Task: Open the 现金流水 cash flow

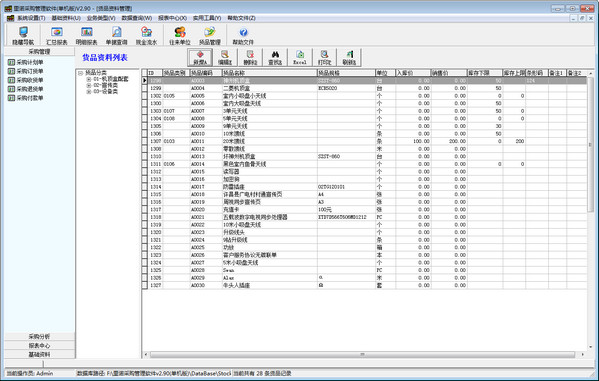Action: click(x=146, y=35)
